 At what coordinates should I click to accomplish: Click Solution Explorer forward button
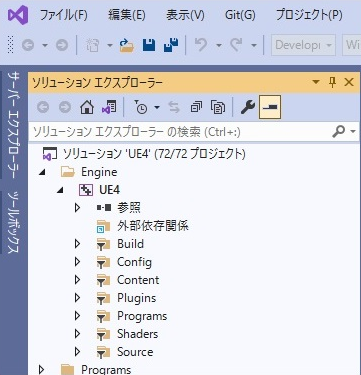65,107
